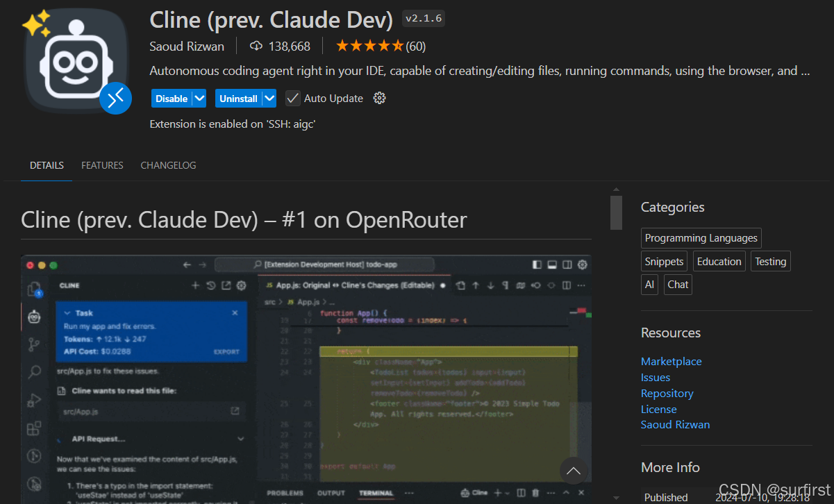Select the Programming Languages category tag

(x=701, y=238)
